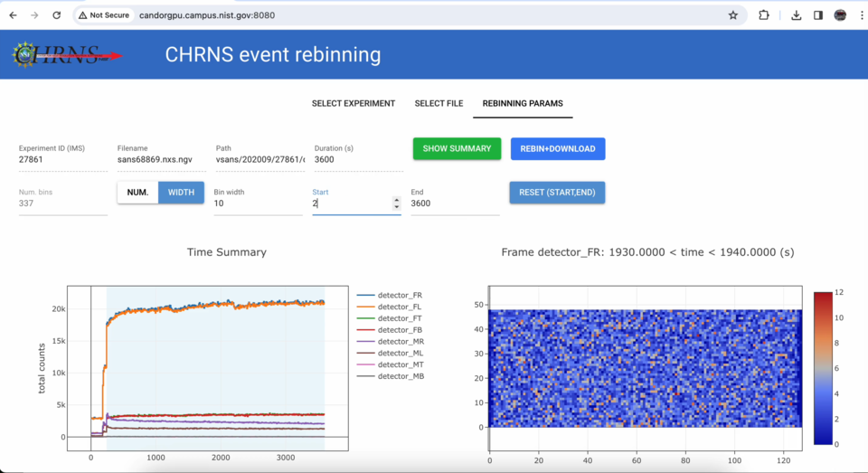Switch binning mode to NUM.

[x=137, y=193]
